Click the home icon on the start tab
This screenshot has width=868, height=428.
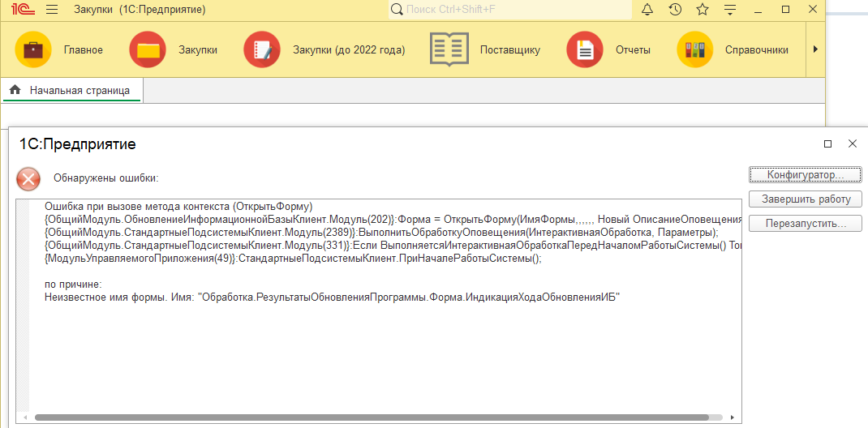pyautogui.click(x=15, y=90)
